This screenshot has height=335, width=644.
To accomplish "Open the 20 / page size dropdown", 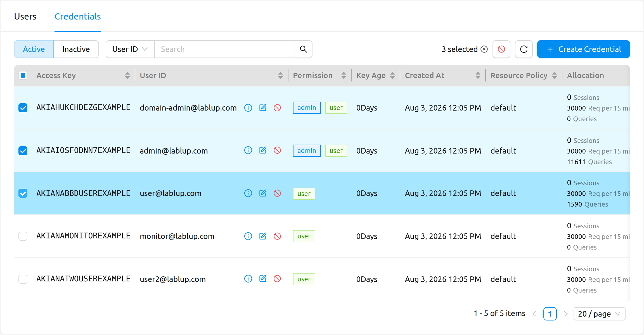I will 599,314.
